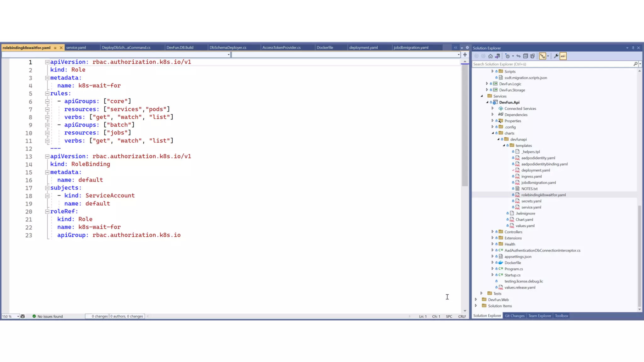Switch between solutions and folder views
This screenshot has width=644, height=362.
(497, 56)
